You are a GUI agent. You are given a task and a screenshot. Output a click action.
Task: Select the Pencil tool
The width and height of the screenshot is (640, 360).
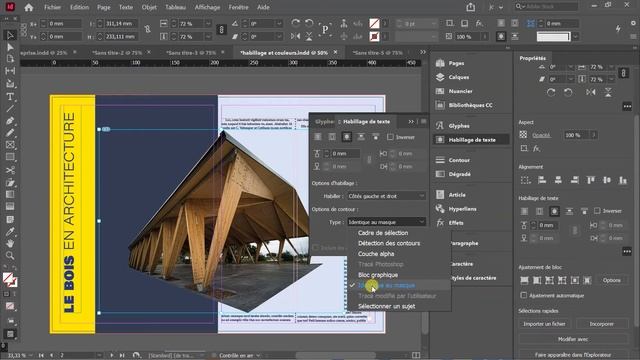[x=10, y=133]
